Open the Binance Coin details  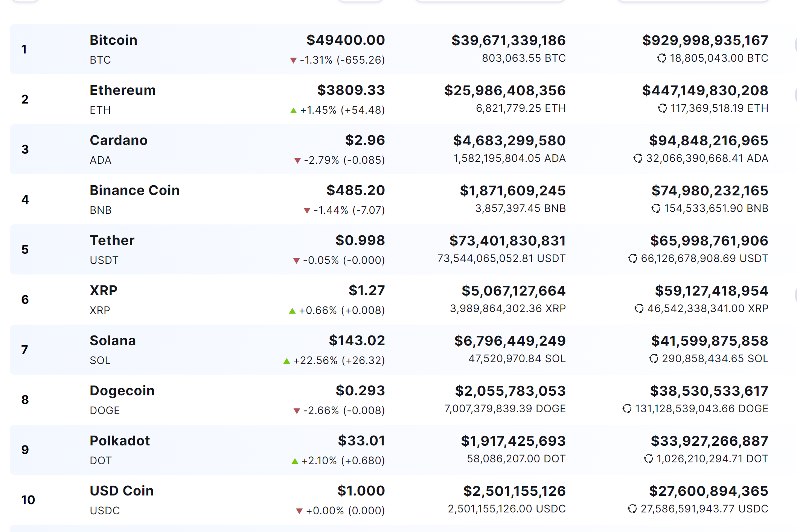pos(135,191)
